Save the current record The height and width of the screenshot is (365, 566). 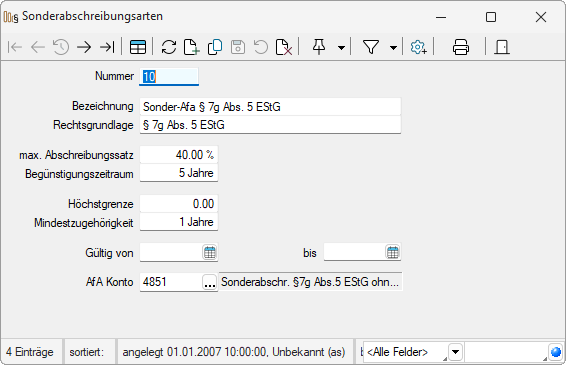[238, 47]
